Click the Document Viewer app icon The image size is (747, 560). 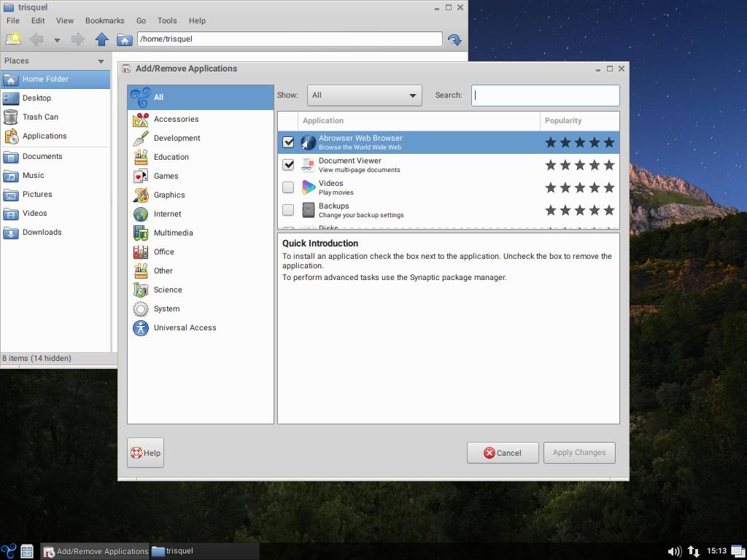click(x=309, y=165)
